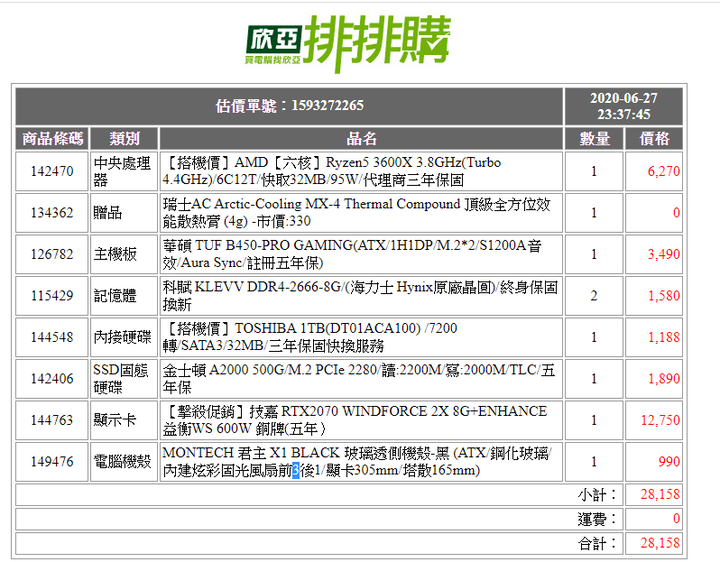Click the 電腦機殼 category cell
Screen dimensions: 720x562
click(124, 461)
